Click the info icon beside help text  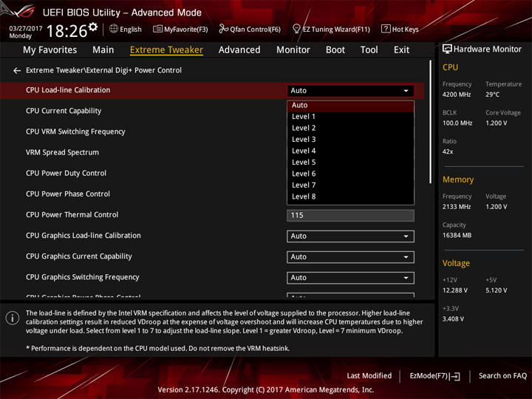[13, 318]
